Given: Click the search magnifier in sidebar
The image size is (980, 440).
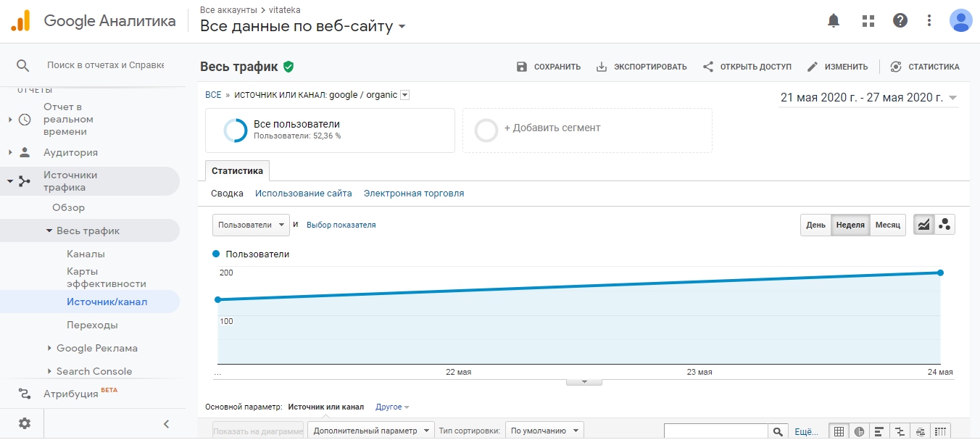Looking at the screenshot, I should [23, 65].
